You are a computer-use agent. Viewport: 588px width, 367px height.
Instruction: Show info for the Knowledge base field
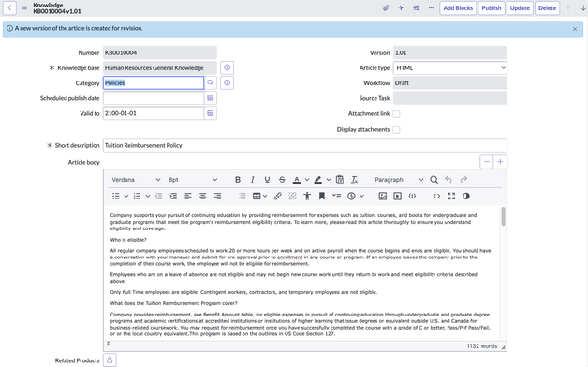228,67
